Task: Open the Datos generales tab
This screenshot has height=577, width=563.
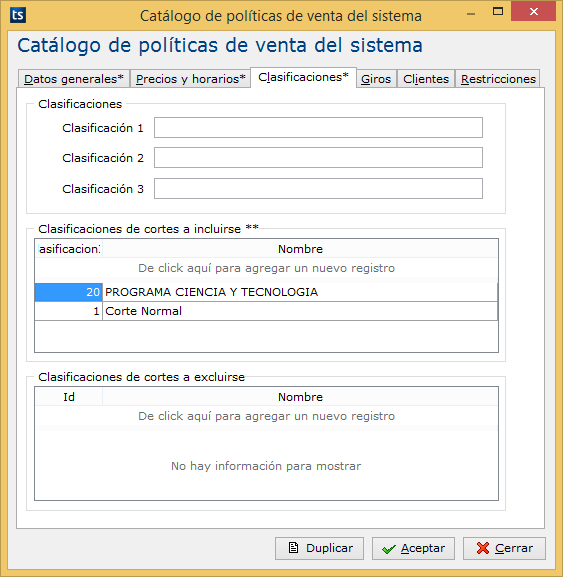Action: (x=74, y=79)
